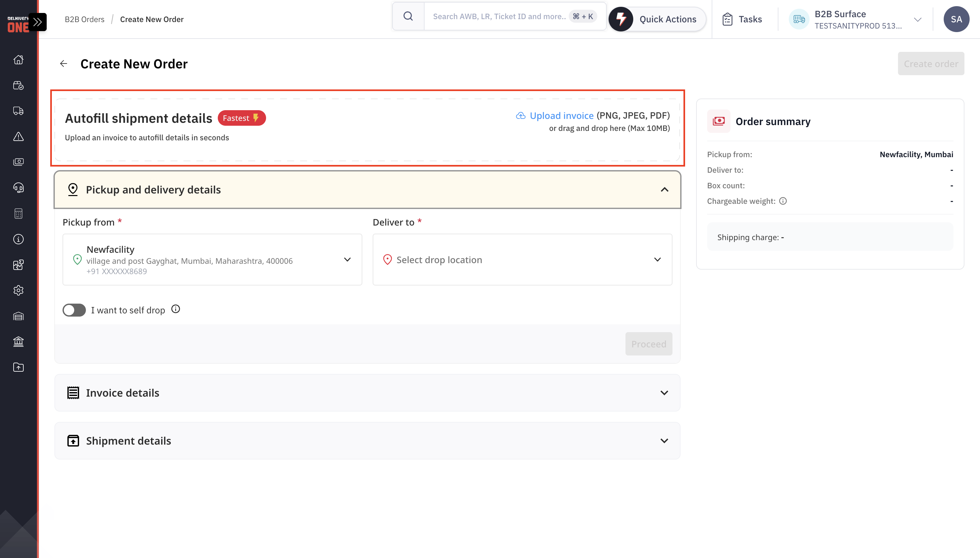Click the Order summary cash icon
The height and width of the screenshot is (558, 980).
coord(718,121)
